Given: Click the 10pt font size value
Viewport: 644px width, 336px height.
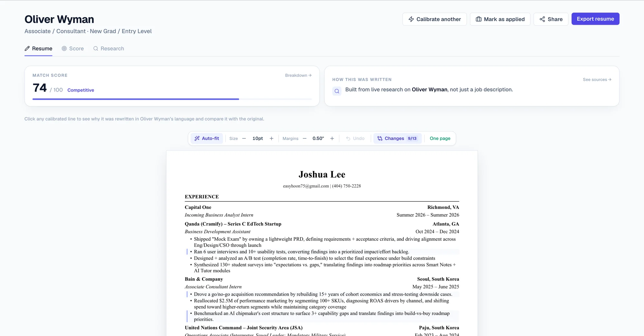Looking at the screenshot, I should point(258,138).
